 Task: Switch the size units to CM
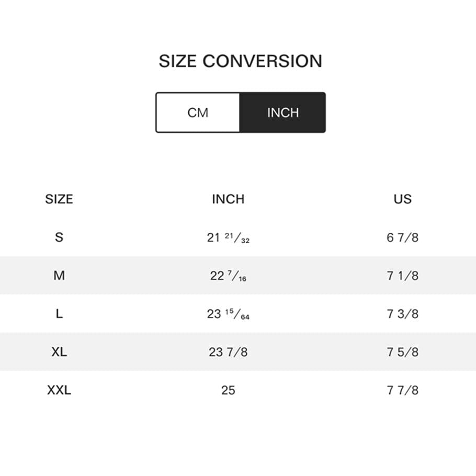coord(198,112)
